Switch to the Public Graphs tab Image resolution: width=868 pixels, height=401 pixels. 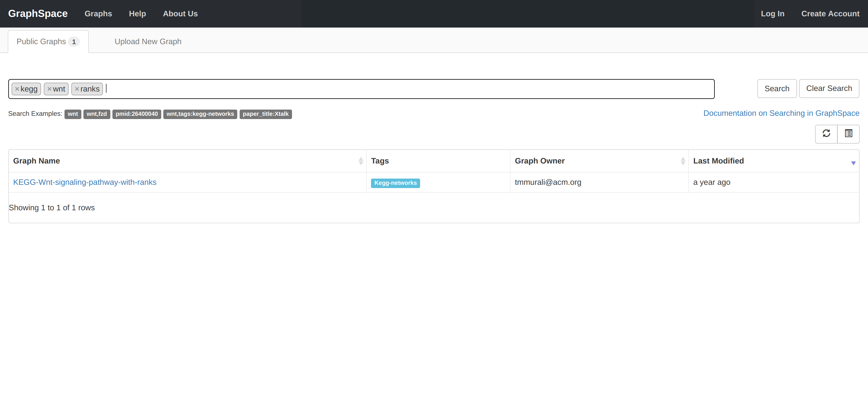click(x=48, y=41)
